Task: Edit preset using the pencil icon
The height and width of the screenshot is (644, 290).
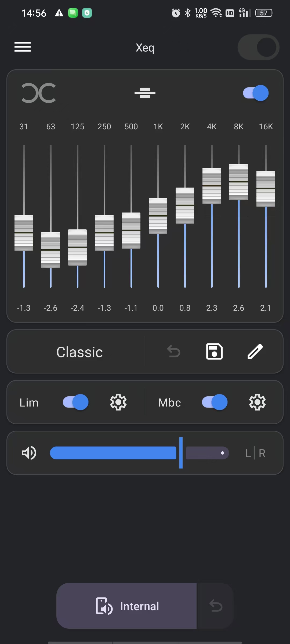Action: (x=255, y=351)
